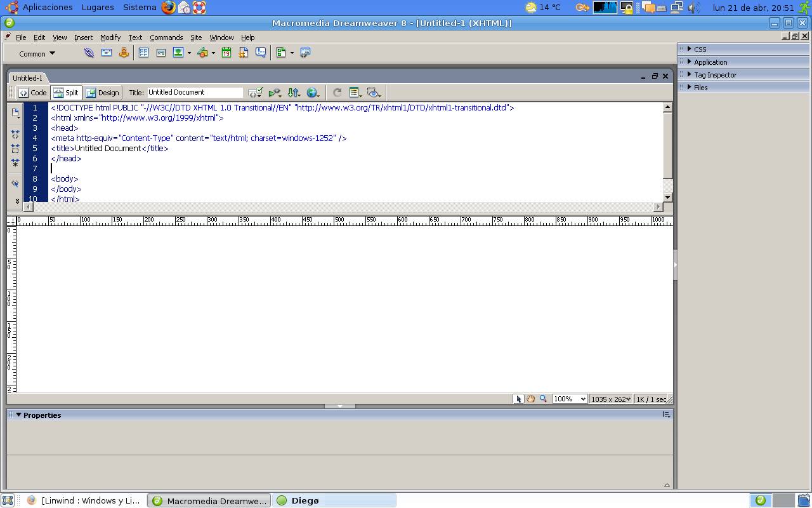Show more coding toolbar buttons chevron
812x508 pixels.
coord(17,201)
